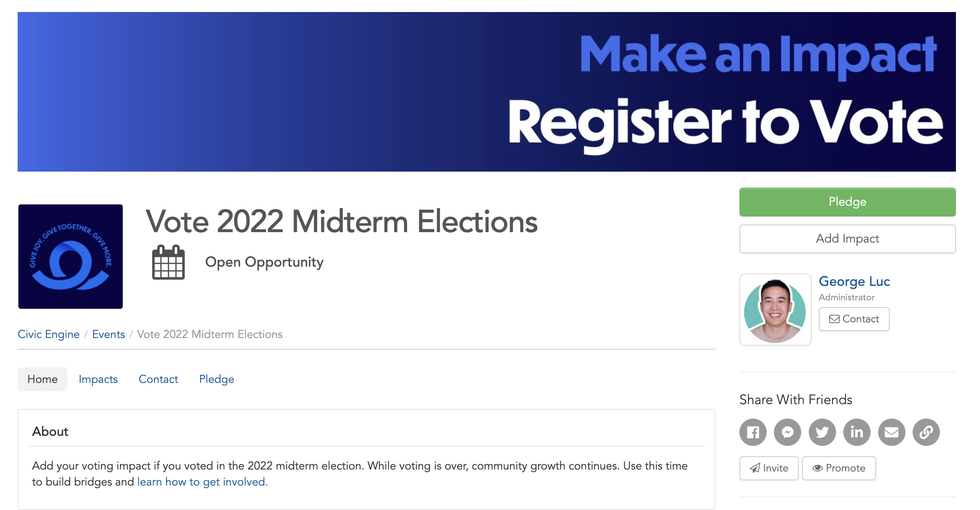Screen dimensions: 980x510
Task: Click the Promote button
Action: coord(839,468)
